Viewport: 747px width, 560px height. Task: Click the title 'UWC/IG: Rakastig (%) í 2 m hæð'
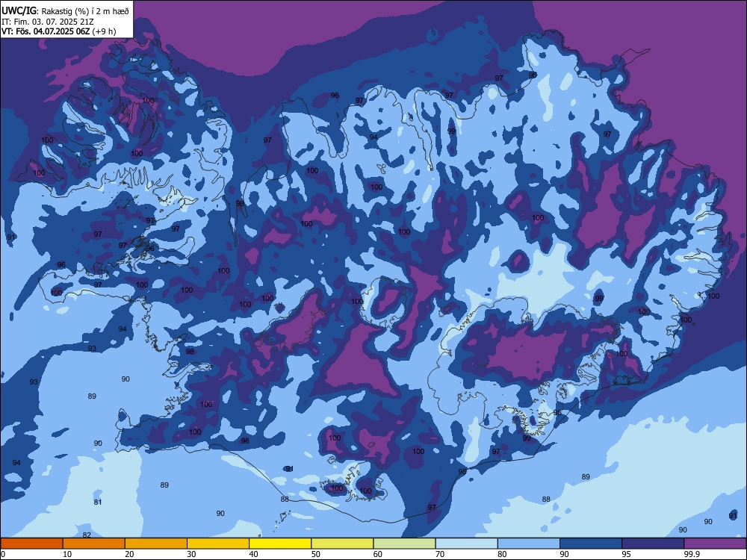point(65,10)
